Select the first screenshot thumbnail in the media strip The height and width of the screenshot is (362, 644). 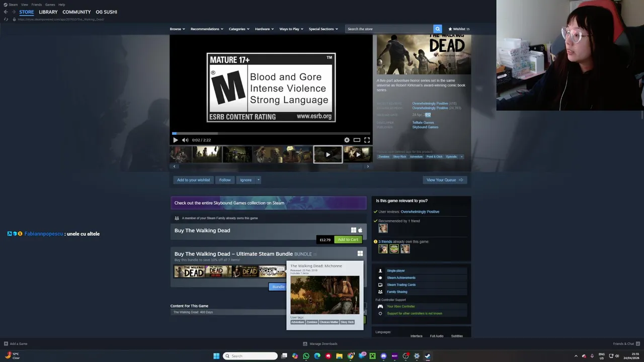coord(180,154)
